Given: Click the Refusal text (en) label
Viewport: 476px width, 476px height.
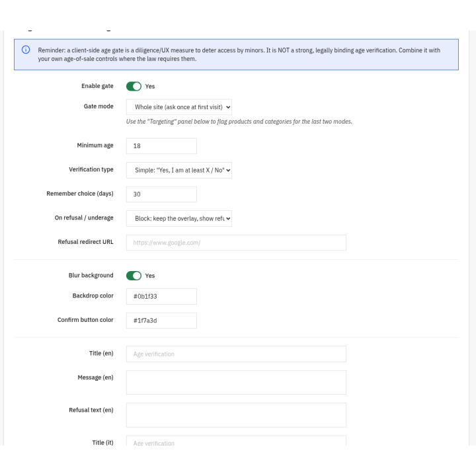Looking at the screenshot, I should tap(91, 410).
